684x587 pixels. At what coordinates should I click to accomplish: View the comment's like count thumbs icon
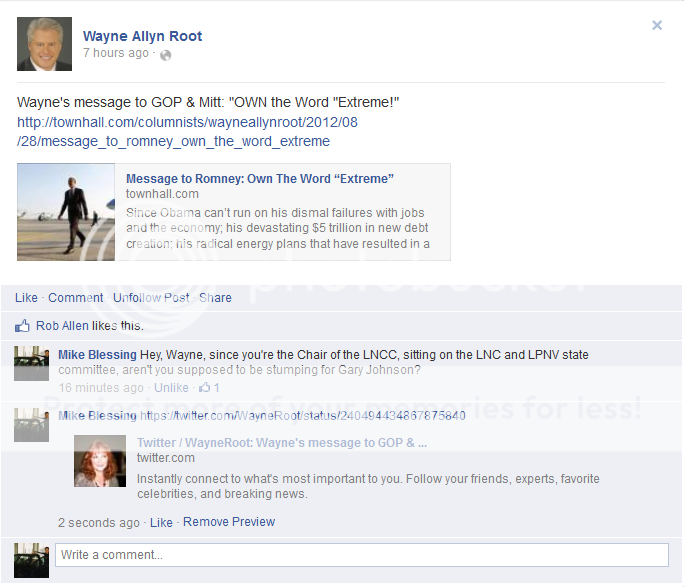[205, 388]
